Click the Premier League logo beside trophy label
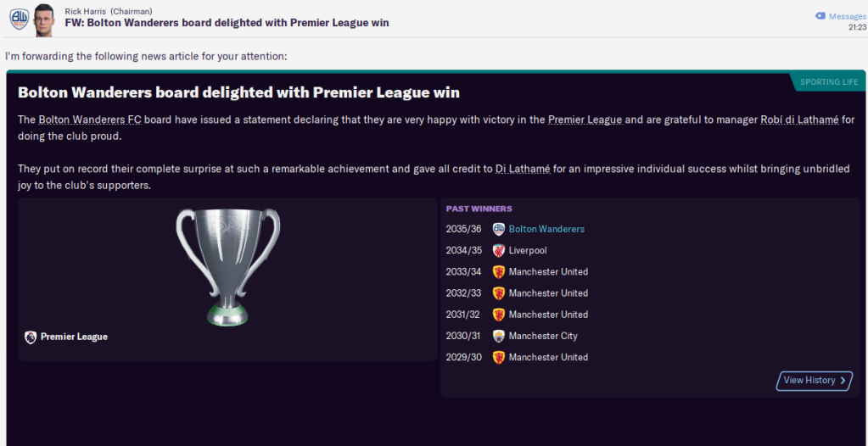Image resolution: width=868 pixels, height=446 pixels. click(31, 337)
